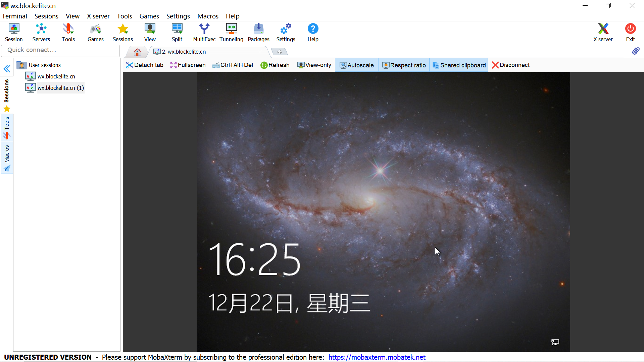Open a new tab with plus button
The image size is (644, 362).
[x=279, y=51]
